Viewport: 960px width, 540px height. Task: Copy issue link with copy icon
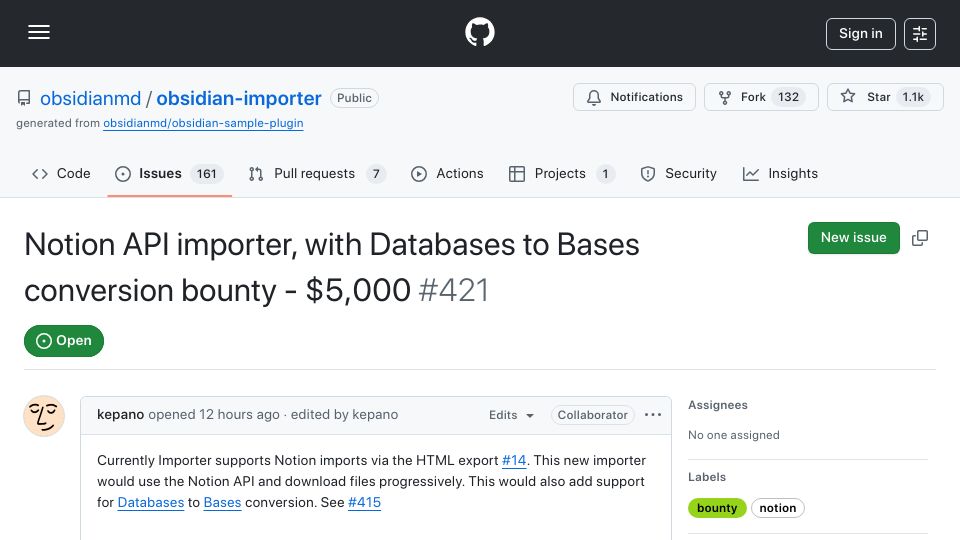[x=920, y=238]
